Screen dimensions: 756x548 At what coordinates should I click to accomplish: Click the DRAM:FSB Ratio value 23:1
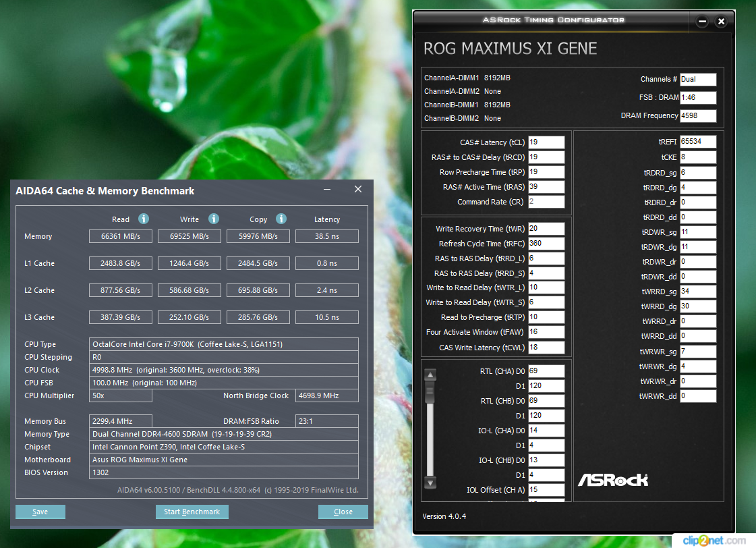327,421
